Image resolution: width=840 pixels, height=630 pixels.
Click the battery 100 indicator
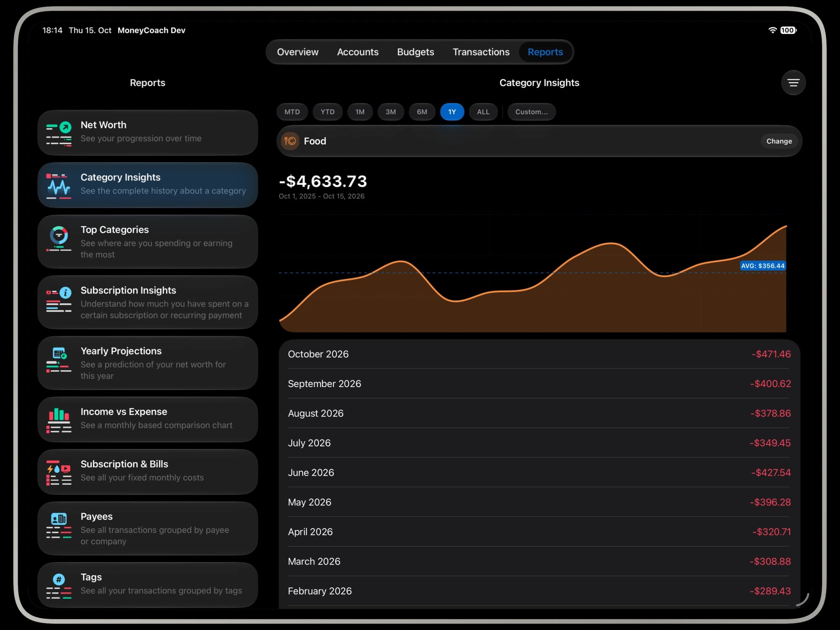[x=788, y=30]
